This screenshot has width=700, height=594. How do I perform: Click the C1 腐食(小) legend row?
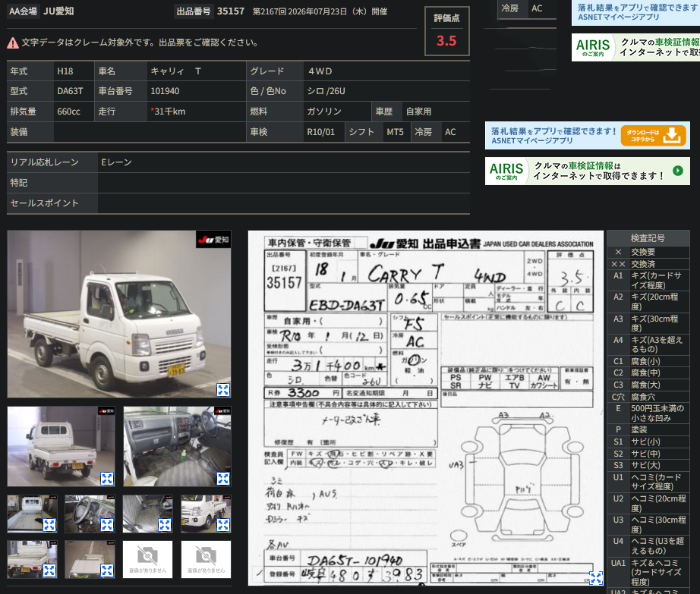tap(648, 361)
